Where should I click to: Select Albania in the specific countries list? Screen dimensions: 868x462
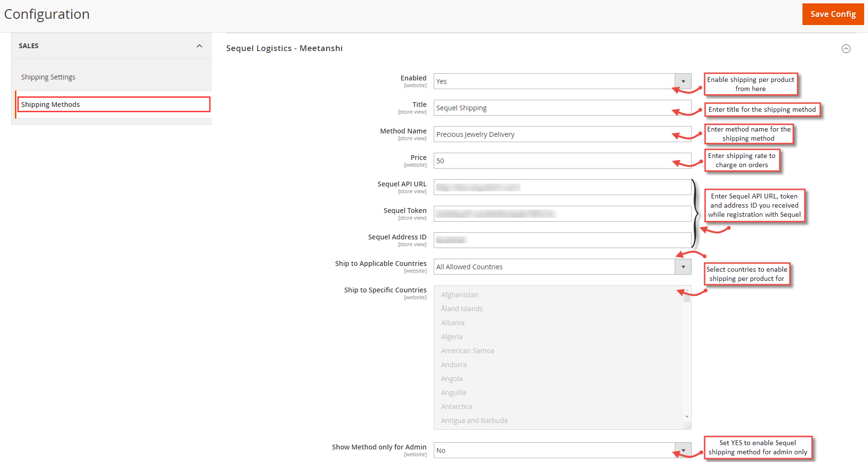click(453, 322)
